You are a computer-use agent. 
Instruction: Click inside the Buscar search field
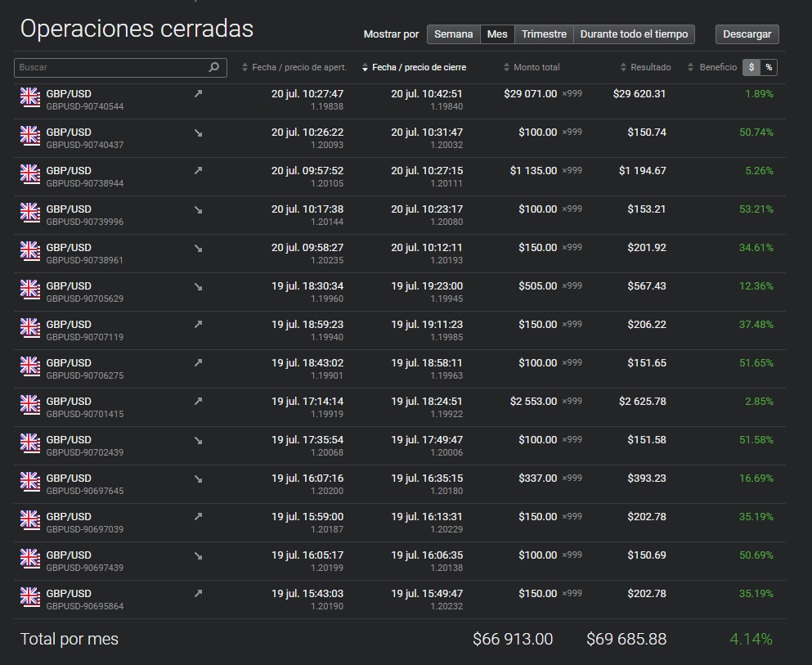[106, 68]
